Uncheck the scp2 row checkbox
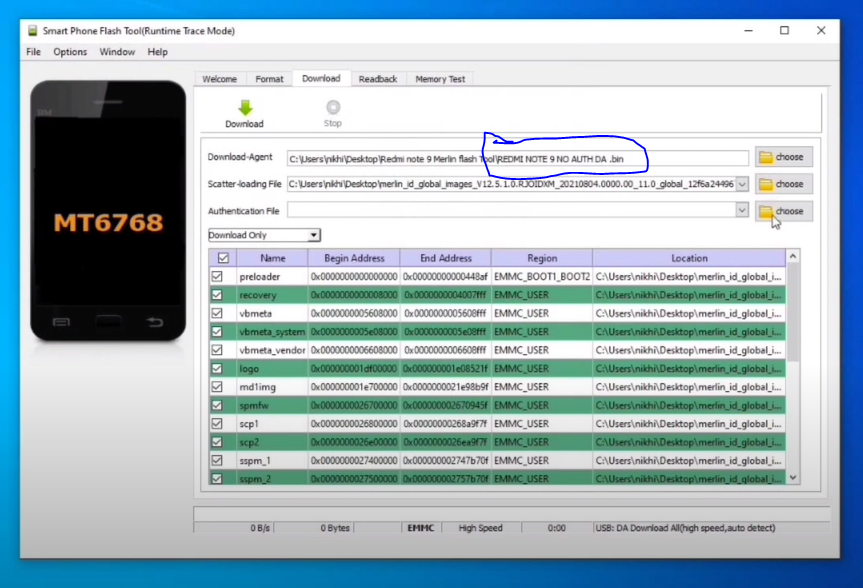This screenshot has width=863, height=588. pos(217,442)
